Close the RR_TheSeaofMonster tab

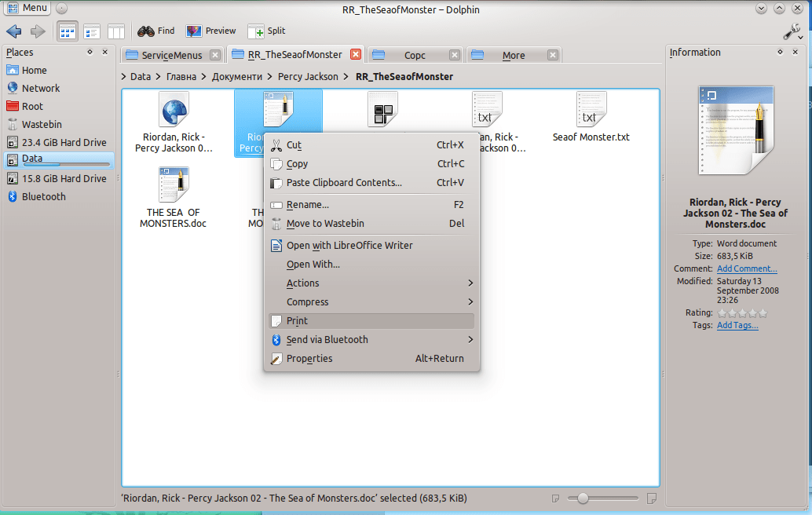coord(356,54)
